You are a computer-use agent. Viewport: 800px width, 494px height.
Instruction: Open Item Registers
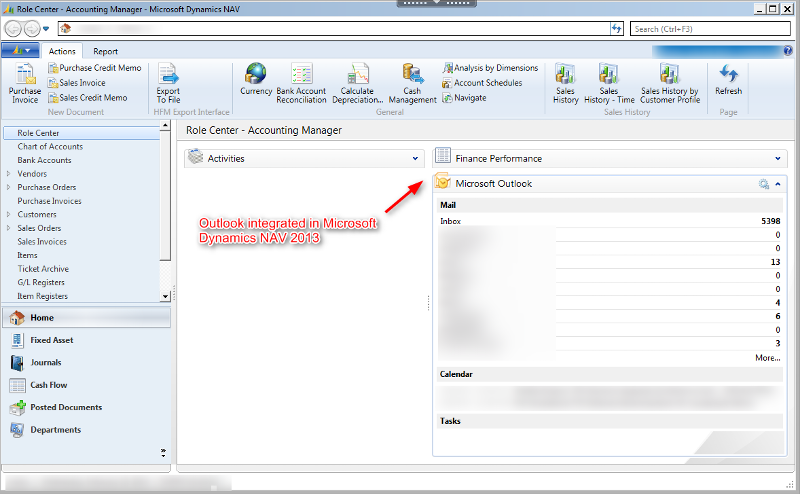pos(42,296)
